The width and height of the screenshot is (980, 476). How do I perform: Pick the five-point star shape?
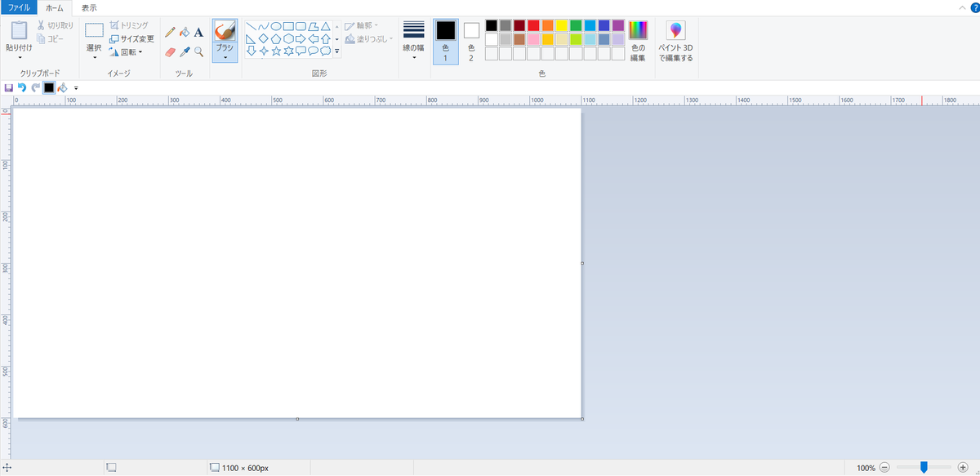276,51
